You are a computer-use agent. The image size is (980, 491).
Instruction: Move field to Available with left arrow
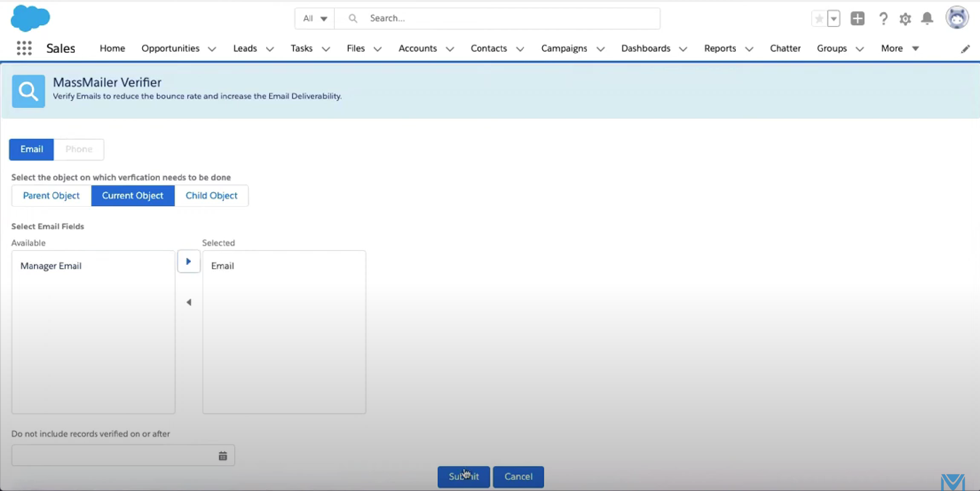[189, 302]
